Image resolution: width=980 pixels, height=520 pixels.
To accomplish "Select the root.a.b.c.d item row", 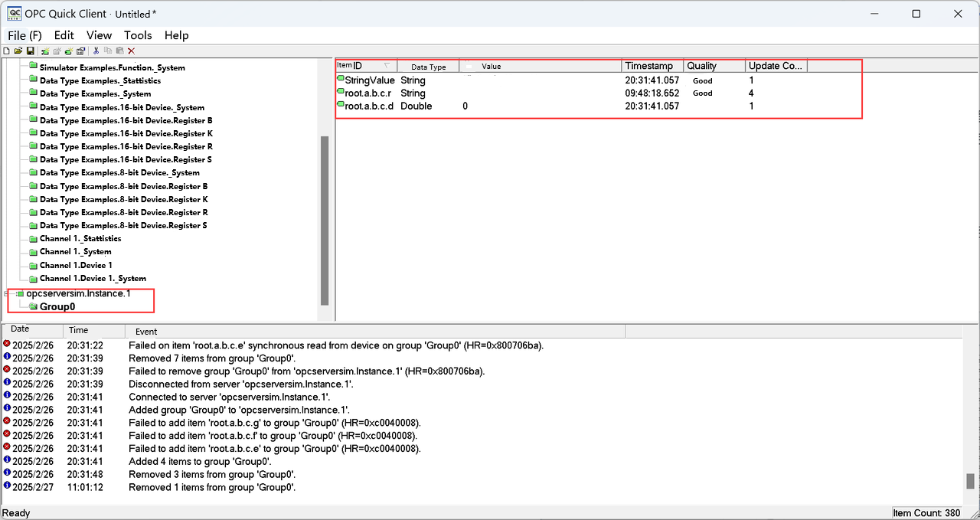I will coord(369,106).
